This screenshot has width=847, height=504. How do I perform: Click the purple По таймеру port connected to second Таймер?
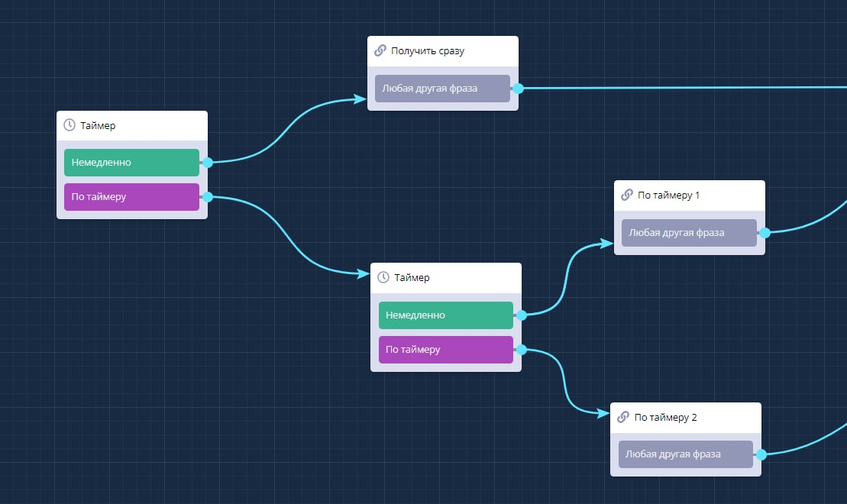click(207, 197)
